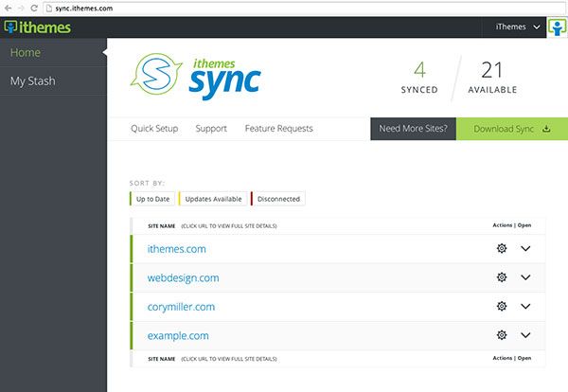Expand the webdesign.com row chevron
This screenshot has height=392, width=568.
[x=525, y=277]
